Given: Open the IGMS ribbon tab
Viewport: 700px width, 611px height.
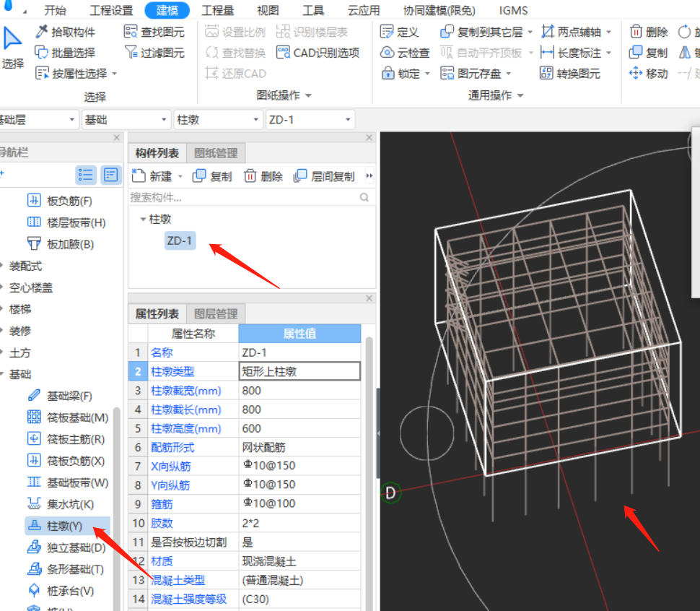Looking at the screenshot, I should click(513, 10).
